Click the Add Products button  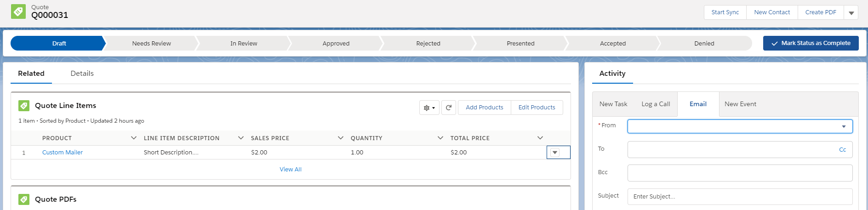pos(484,108)
